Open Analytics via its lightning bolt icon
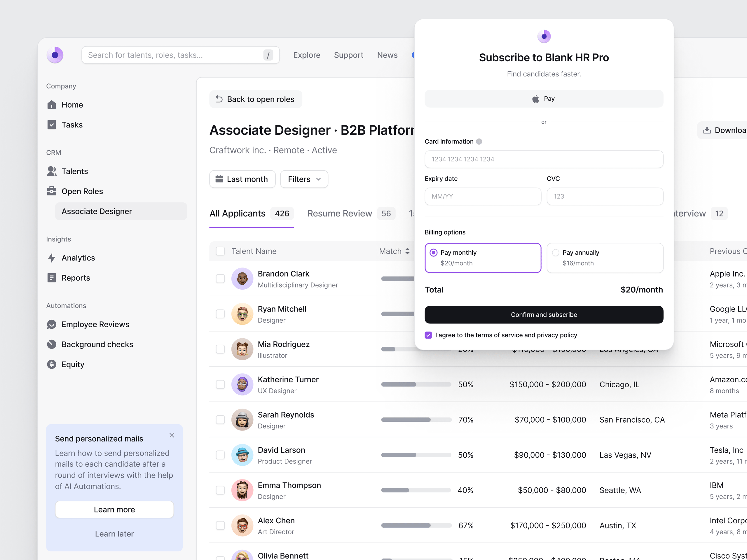The width and height of the screenshot is (747, 560). coord(52,258)
